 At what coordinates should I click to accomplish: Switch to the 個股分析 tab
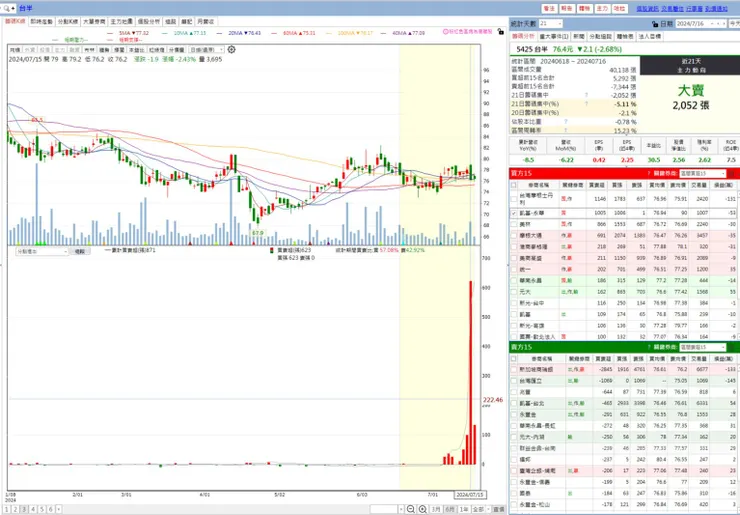(149, 22)
